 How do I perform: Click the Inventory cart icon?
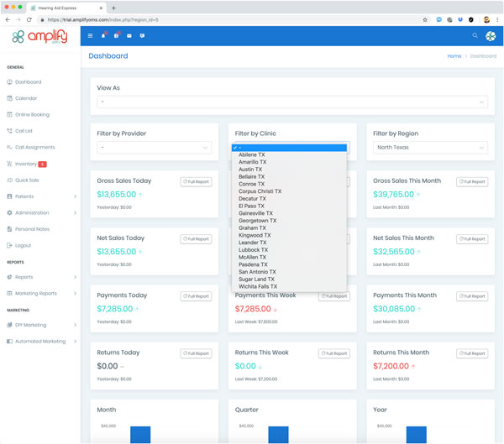[x=9, y=164]
